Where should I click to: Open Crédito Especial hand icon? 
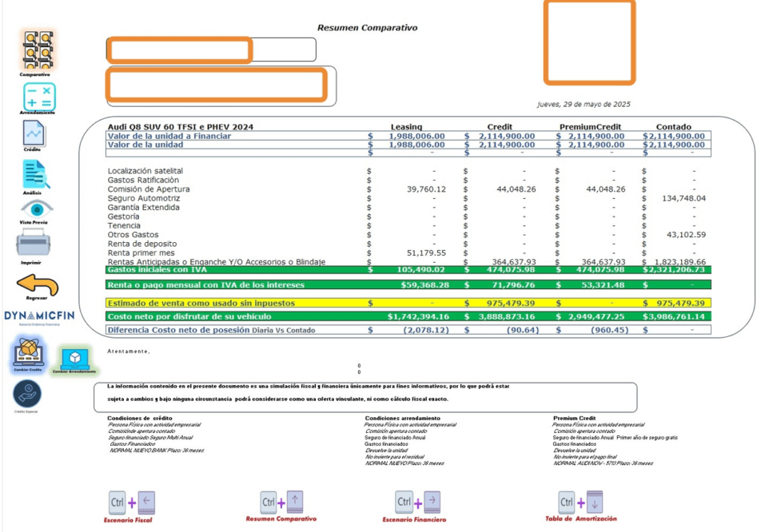click(x=29, y=394)
